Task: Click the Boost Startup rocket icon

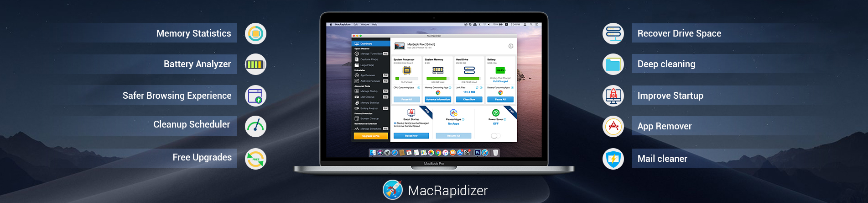Action: click(411, 112)
